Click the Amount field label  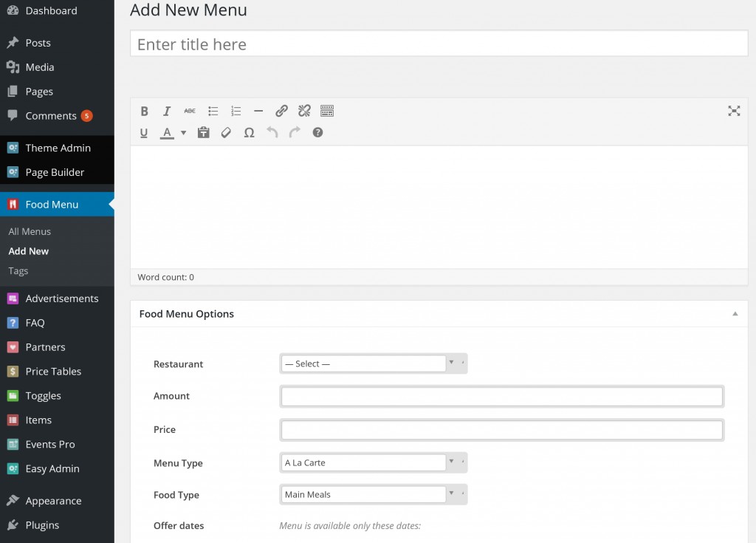171,396
